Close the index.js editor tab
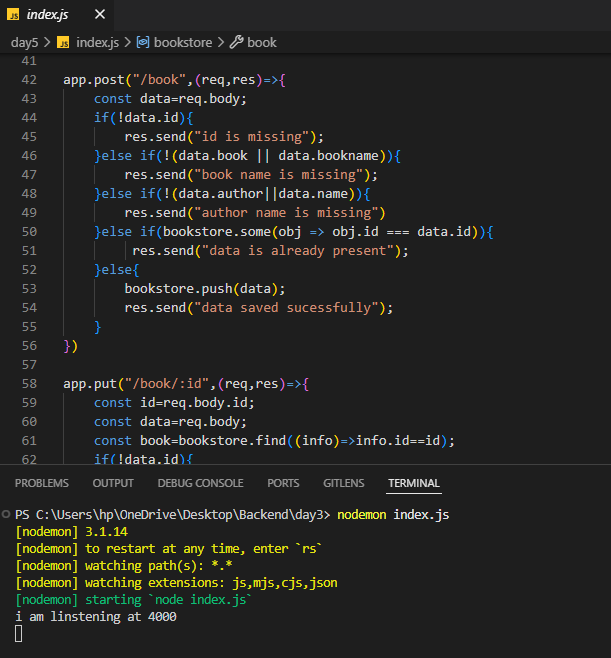 100,15
